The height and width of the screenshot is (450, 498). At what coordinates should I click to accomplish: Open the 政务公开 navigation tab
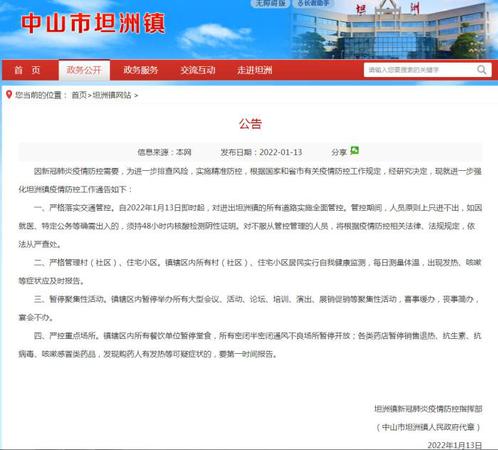(84, 70)
